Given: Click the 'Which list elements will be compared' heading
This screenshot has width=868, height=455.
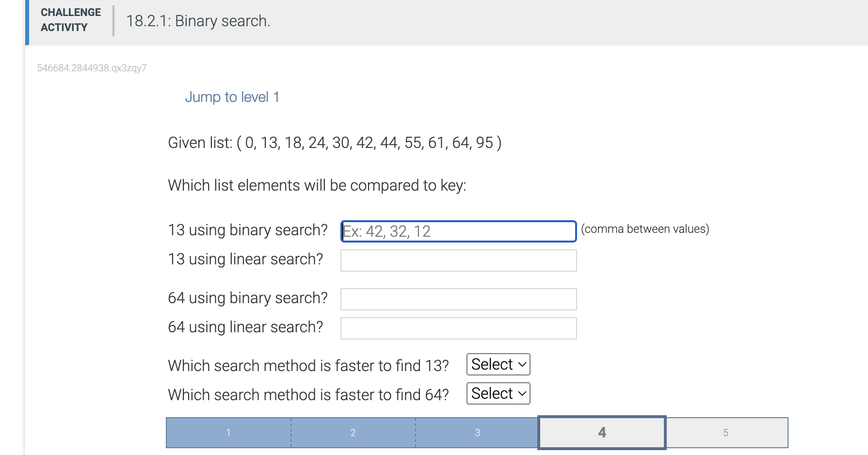Looking at the screenshot, I should 317,185.
